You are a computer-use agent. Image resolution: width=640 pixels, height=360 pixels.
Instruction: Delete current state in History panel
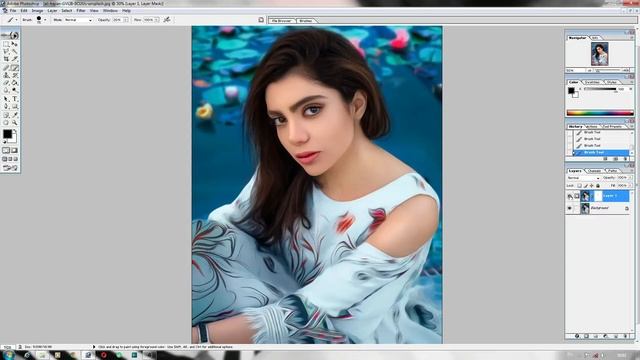(626, 159)
